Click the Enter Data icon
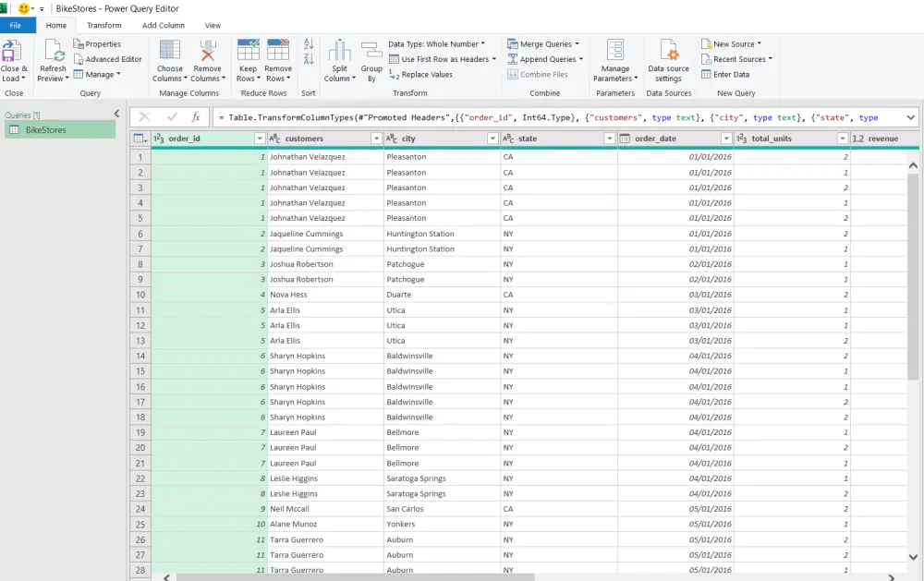924x581 pixels. (707, 74)
